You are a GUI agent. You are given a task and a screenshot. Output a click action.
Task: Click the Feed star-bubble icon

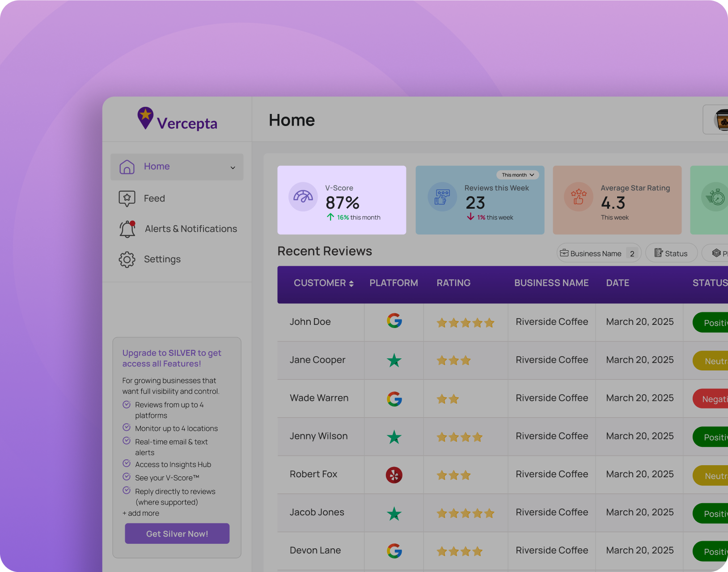pyautogui.click(x=127, y=198)
